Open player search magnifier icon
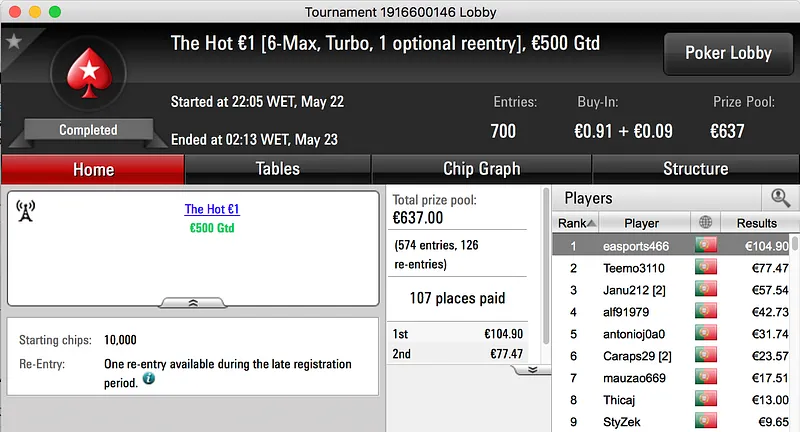Screen dimensions: 800x432 780,198
